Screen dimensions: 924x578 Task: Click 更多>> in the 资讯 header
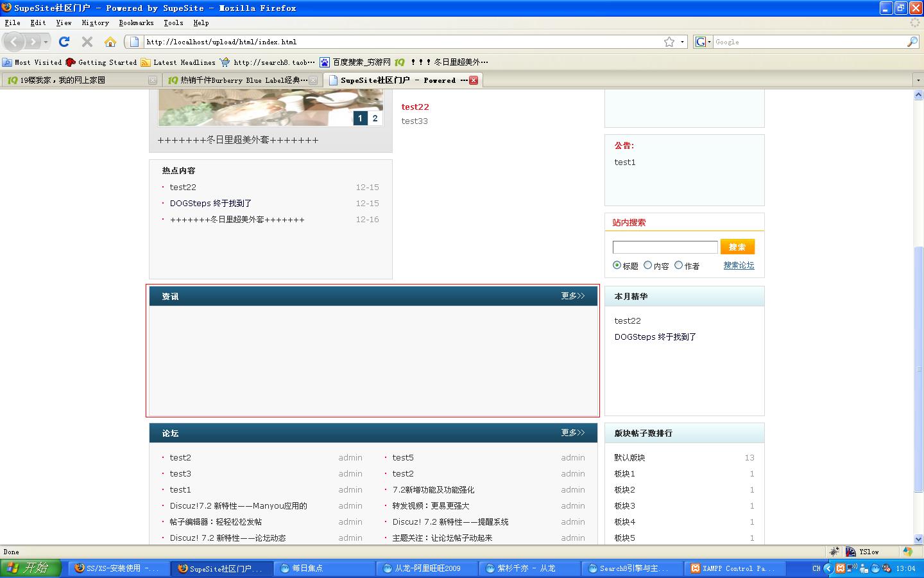[573, 296]
